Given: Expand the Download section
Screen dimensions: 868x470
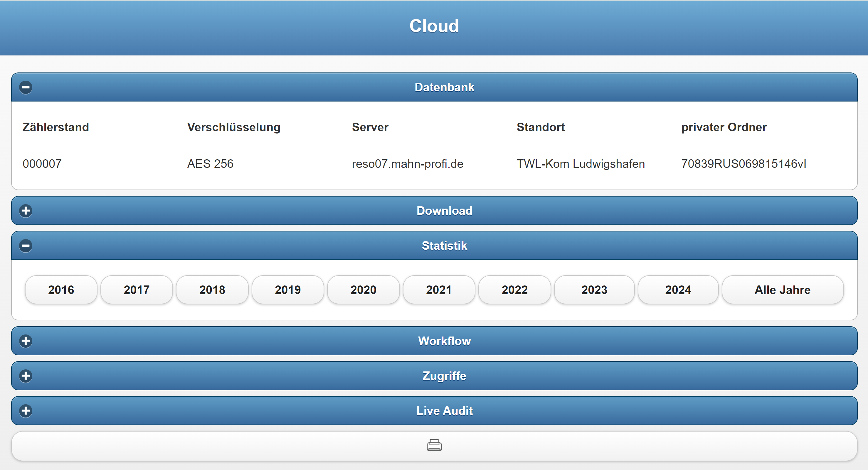Looking at the screenshot, I should 444,211.
